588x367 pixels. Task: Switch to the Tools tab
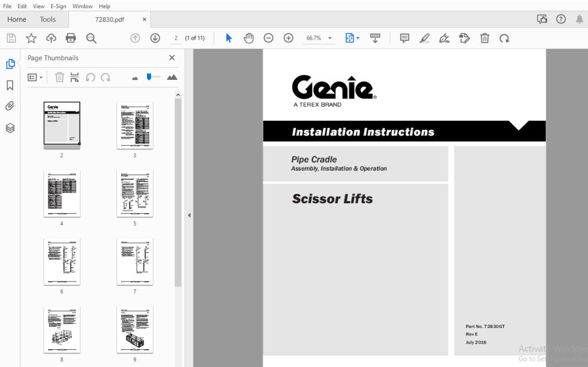click(x=48, y=19)
